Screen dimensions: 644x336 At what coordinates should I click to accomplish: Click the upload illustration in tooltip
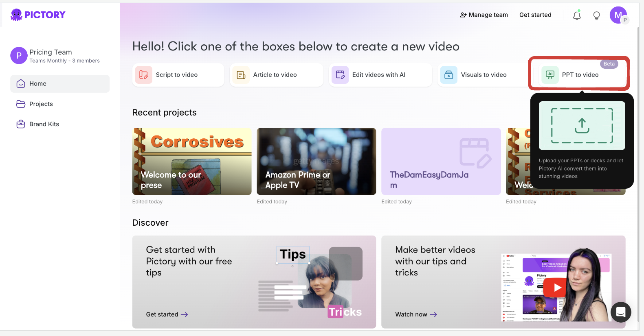pos(582,126)
